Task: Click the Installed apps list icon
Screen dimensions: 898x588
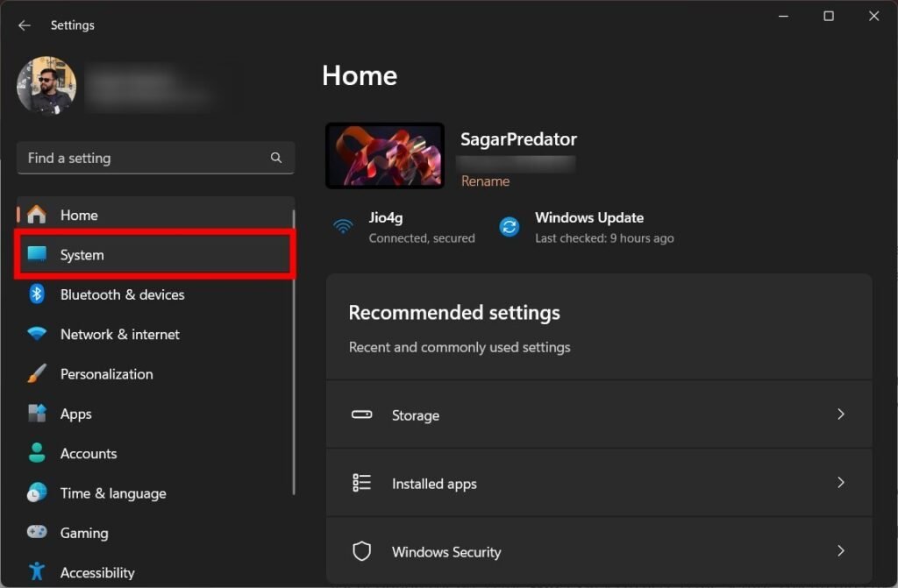Action: [362, 483]
